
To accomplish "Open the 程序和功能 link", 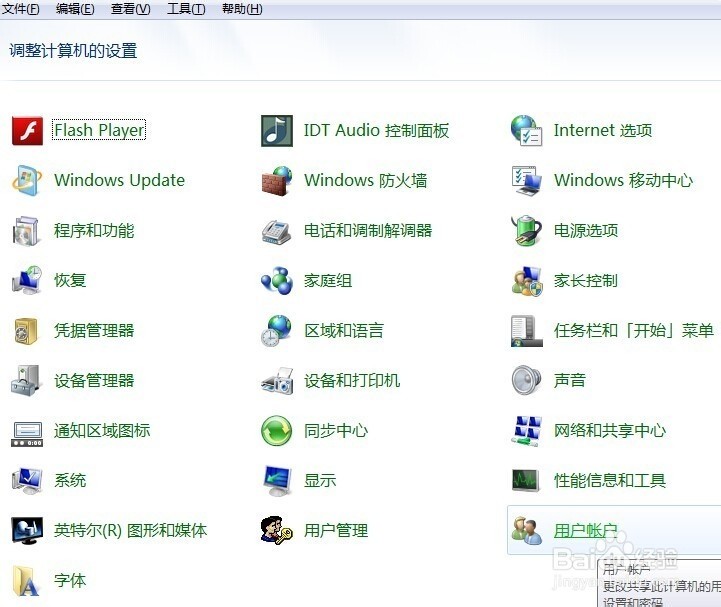I will (x=94, y=231).
